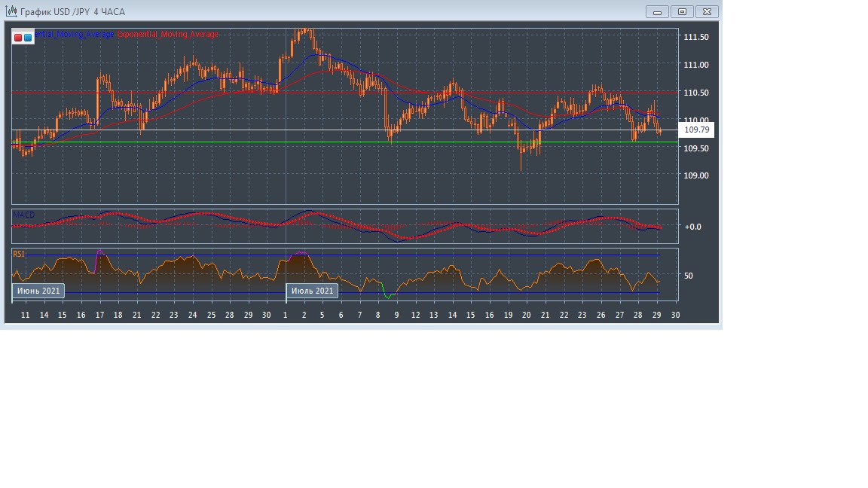Click date 17 on the time axis
868x488 pixels.
click(x=99, y=315)
